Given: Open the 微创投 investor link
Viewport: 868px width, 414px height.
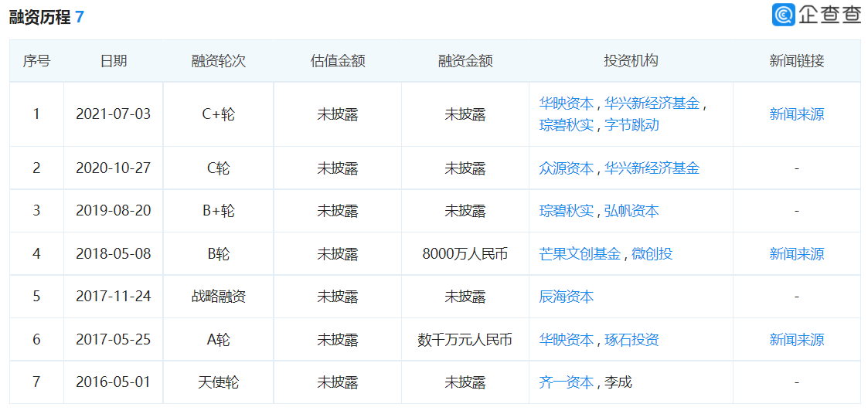Looking at the screenshot, I should (x=652, y=253).
